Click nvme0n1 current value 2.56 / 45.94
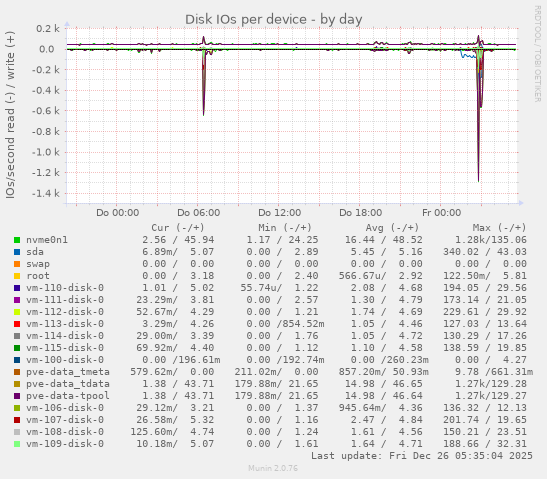This screenshot has height=479, width=547. point(178,240)
